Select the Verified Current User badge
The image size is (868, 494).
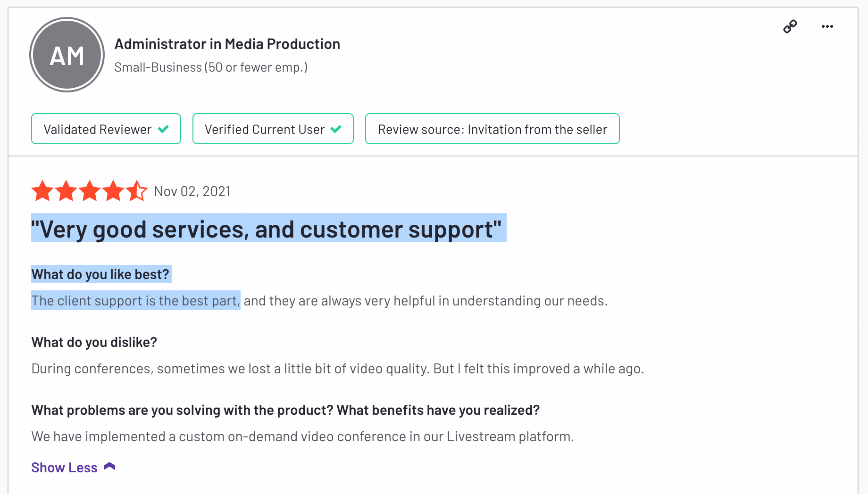pyautogui.click(x=273, y=129)
